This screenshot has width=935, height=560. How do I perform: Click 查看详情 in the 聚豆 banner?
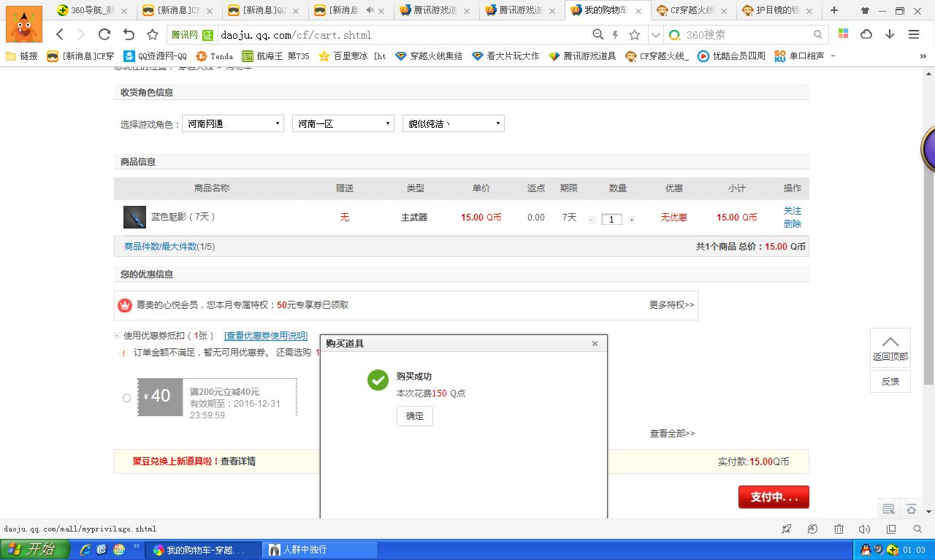[238, 461]
